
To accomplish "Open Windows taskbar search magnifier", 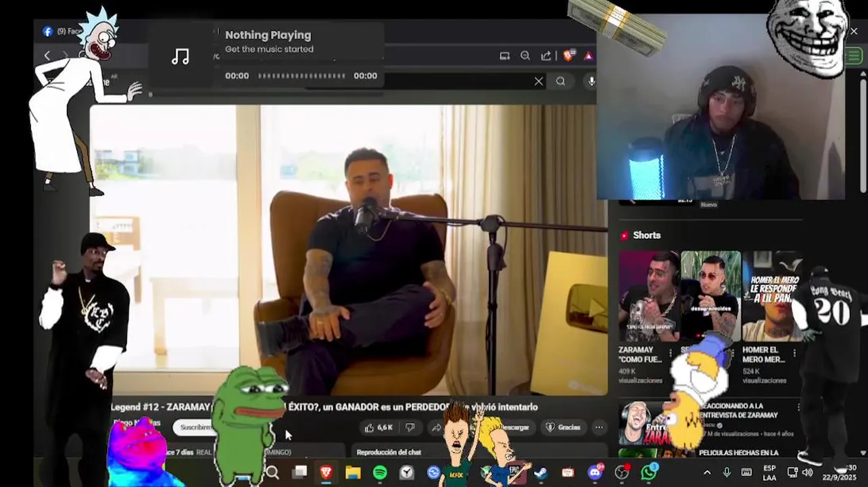I will click(x=272, y=472).
